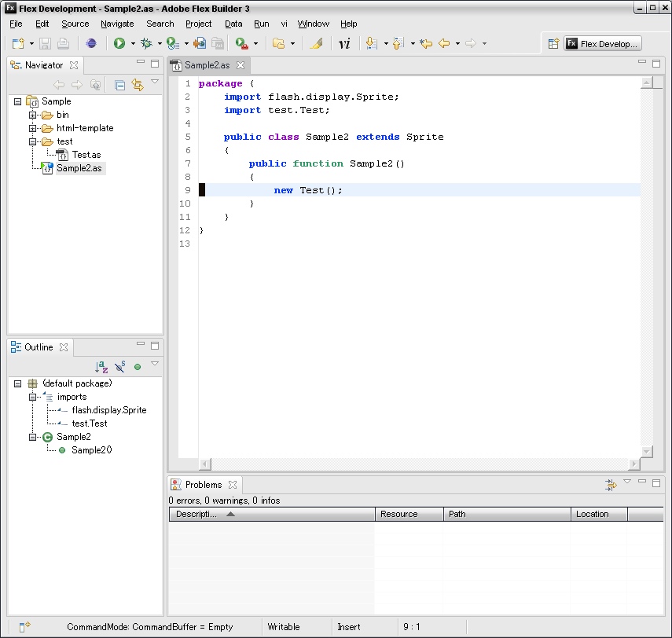This screenshot has height=638, width=672.
Task: Open the Run button dropdown arrow
Action: tap(133, 44)
